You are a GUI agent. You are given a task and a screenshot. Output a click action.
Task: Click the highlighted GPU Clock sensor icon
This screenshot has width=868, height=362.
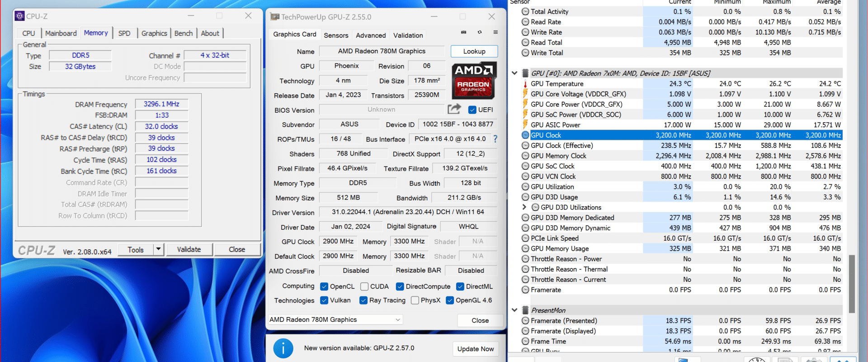coord(525,135)
